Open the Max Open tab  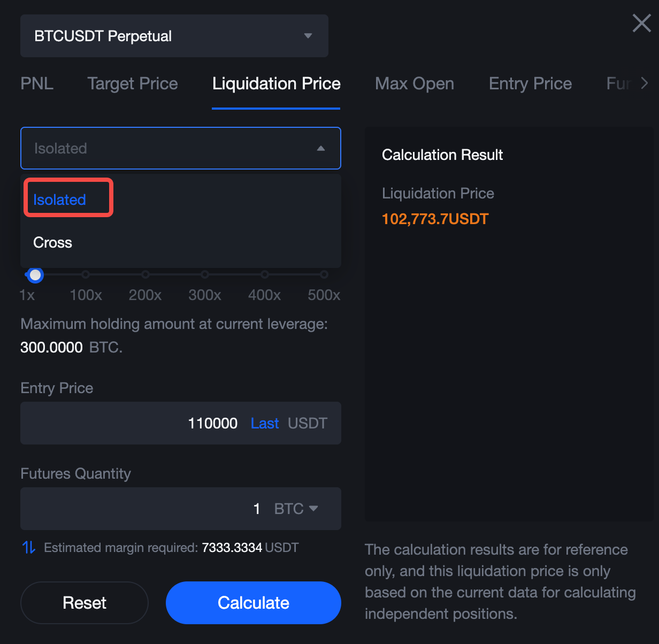(x=415, y=83)
